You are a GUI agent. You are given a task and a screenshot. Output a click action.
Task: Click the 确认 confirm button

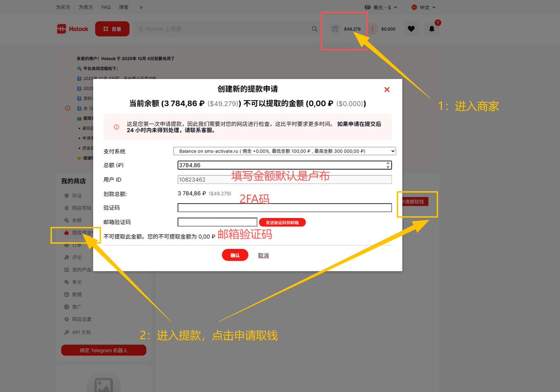click(235, 255)
